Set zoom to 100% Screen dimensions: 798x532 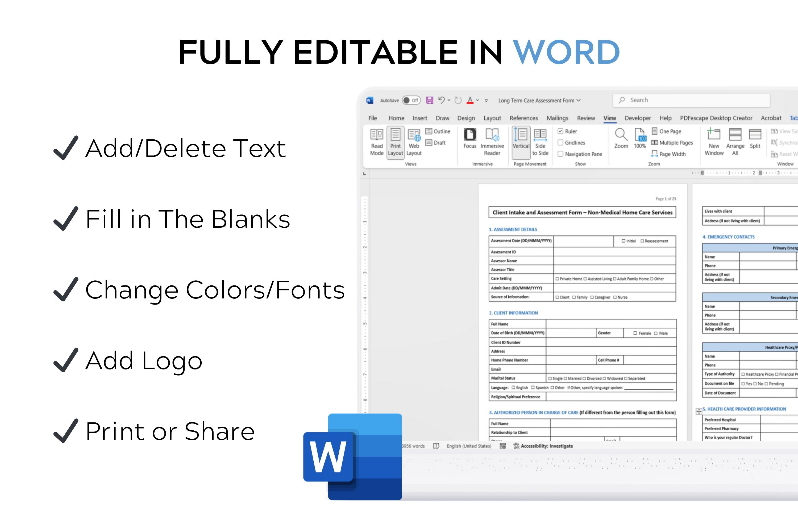tap(640, 138)
